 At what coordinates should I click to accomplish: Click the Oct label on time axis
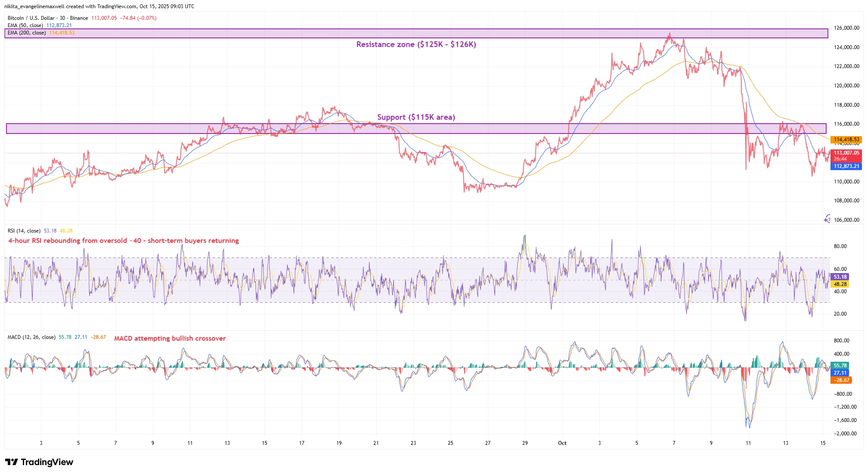click(x=562, y=443)
